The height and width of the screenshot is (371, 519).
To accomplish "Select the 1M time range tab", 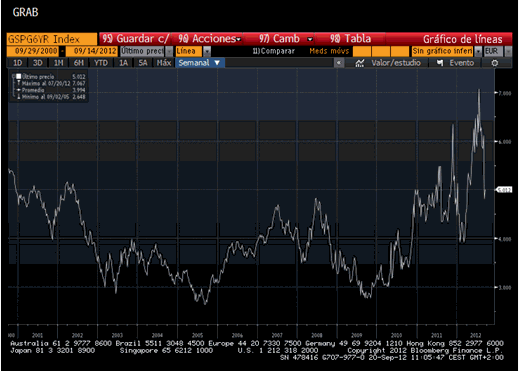I will [59, 63].
